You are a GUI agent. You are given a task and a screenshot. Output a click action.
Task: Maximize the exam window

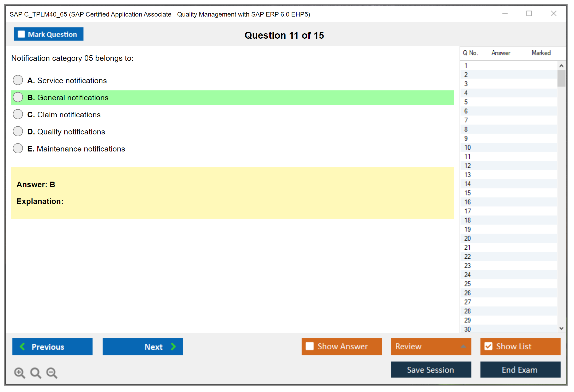click(x=529, y=14)
